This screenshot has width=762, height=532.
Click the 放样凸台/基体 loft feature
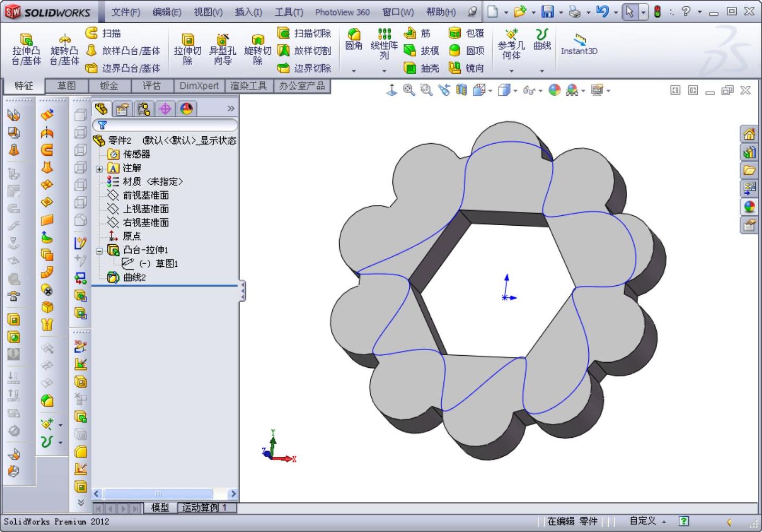(123, 51)
